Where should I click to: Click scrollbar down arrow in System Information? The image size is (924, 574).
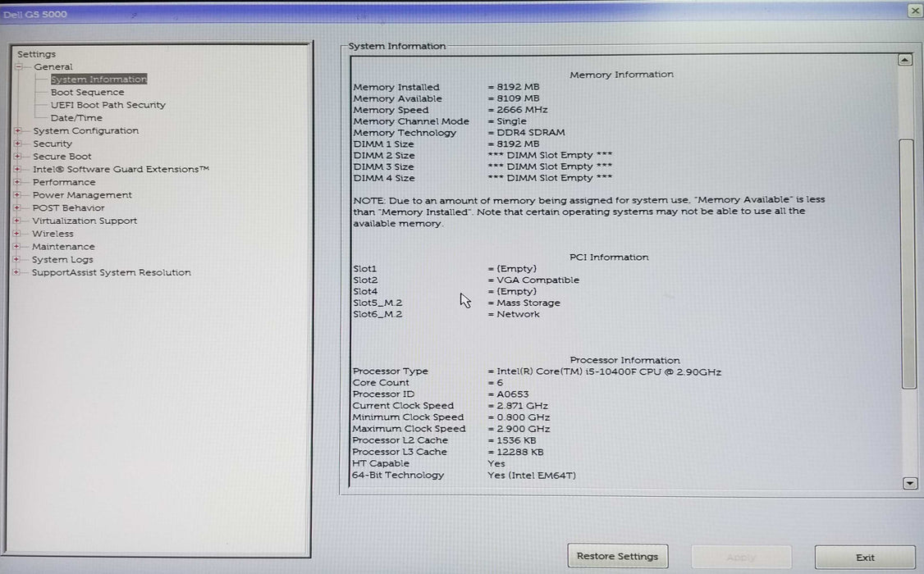[910, 483]
